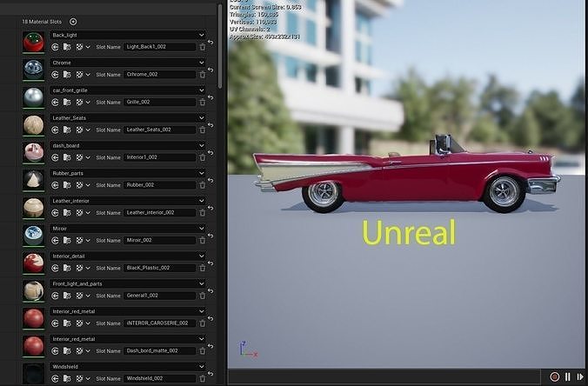Image resolution: width=588 pixels, height=386 pixels.
Task: Browse to Back_light material in Content Browser
Action: point(67,47)
